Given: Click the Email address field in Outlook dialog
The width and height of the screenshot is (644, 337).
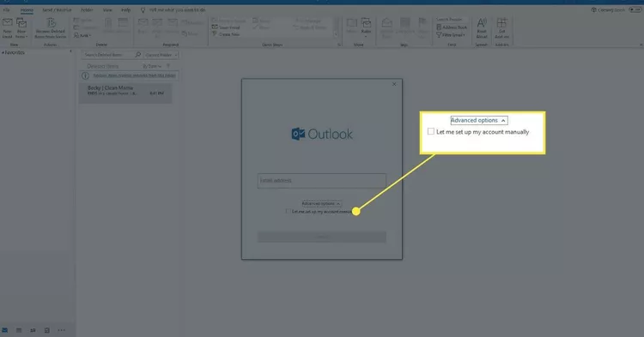Looking at the screenshot, I should (322, 181).
